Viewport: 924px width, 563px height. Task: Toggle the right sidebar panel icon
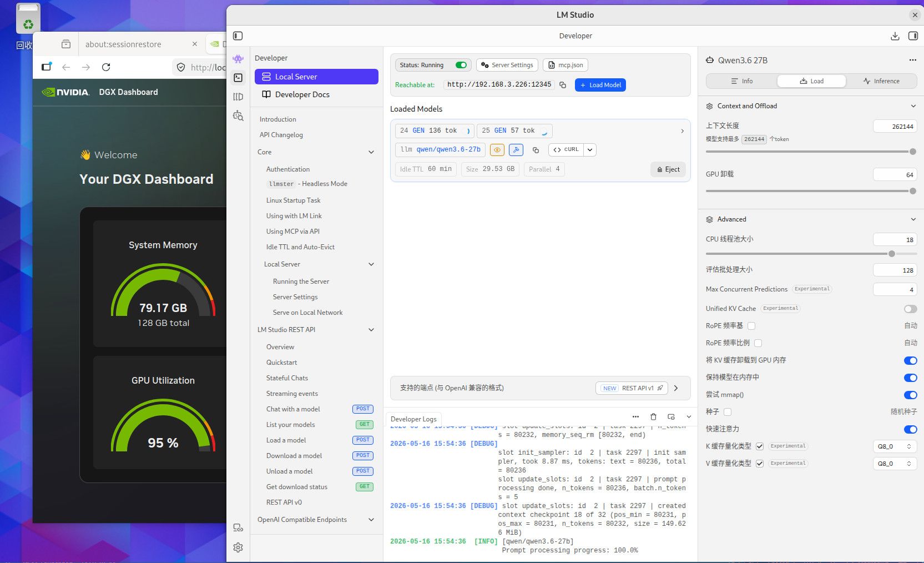pyautogui.click(x=913, y=36)
